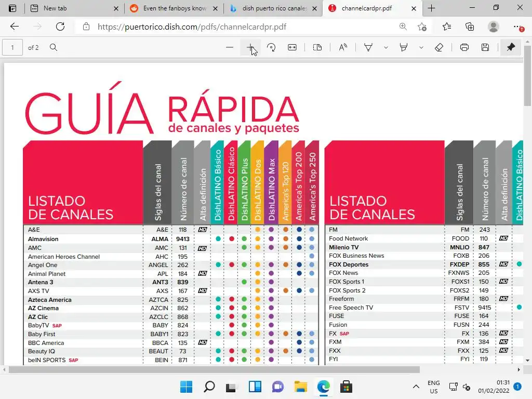Go back to previous page in browser
The image size is (532, 399).
[14, 27]
